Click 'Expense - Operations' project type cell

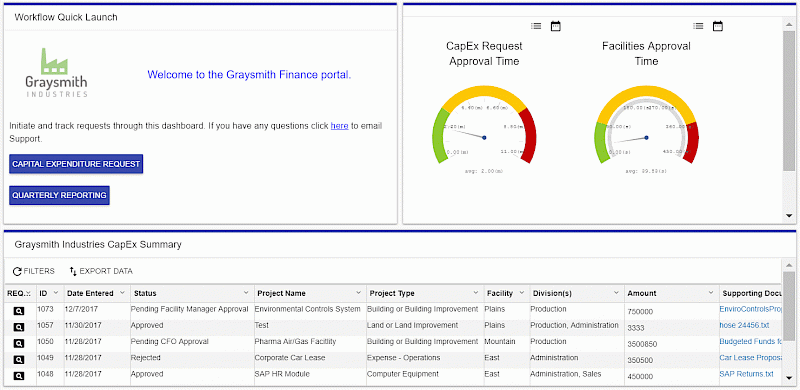(403, 358)
